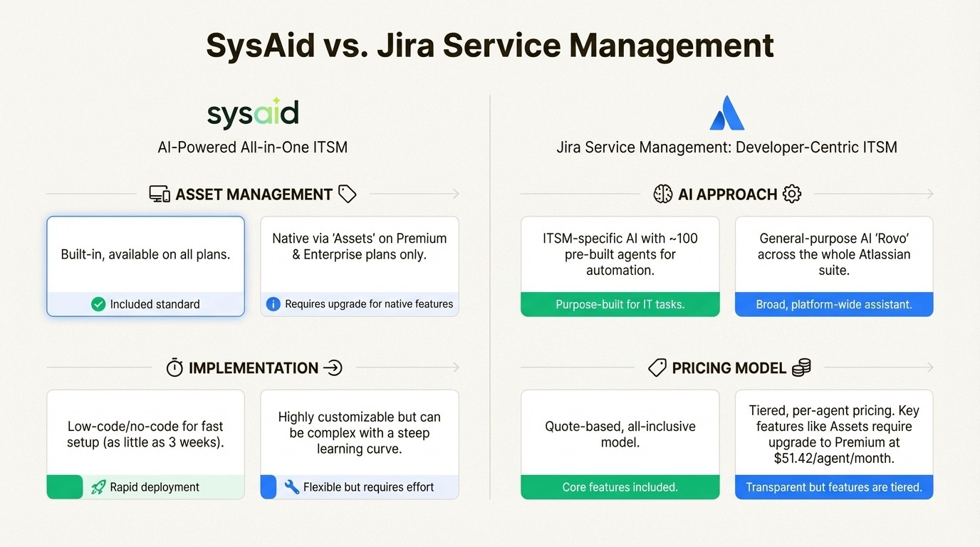Click the arrow icon beside IMPLEMENTATION heading

coord(333,368)
